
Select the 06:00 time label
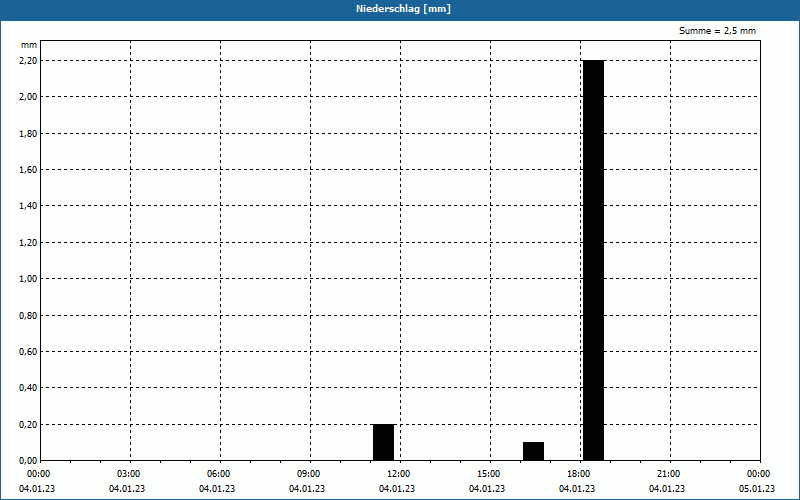(219, 474)
